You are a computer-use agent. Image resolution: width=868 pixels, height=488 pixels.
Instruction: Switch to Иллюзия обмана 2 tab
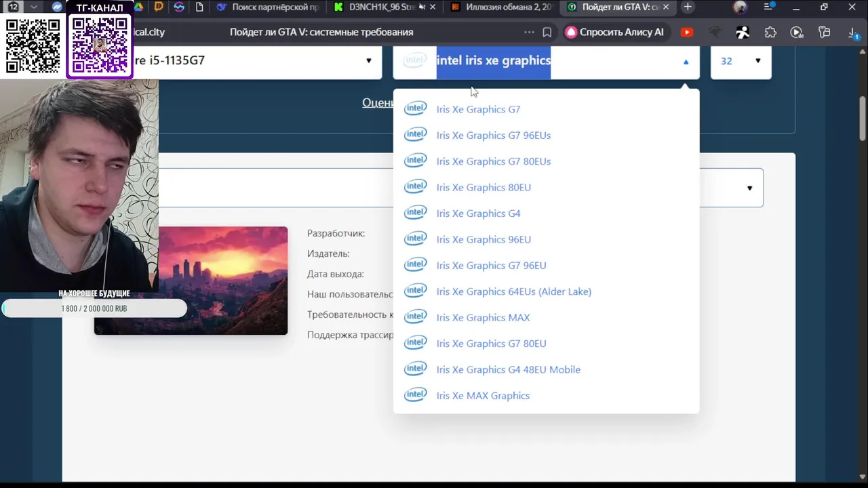click(502, 7)
